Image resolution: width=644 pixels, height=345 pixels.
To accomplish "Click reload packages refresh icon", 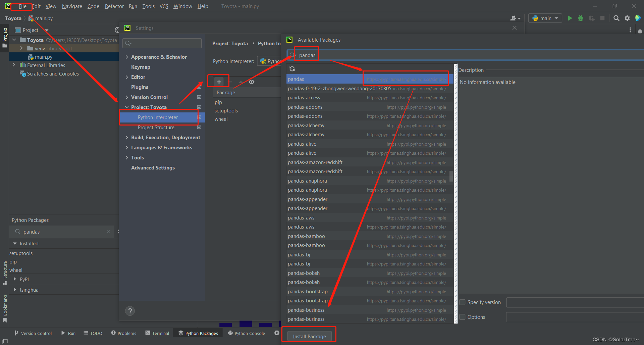I will point(292,69).
